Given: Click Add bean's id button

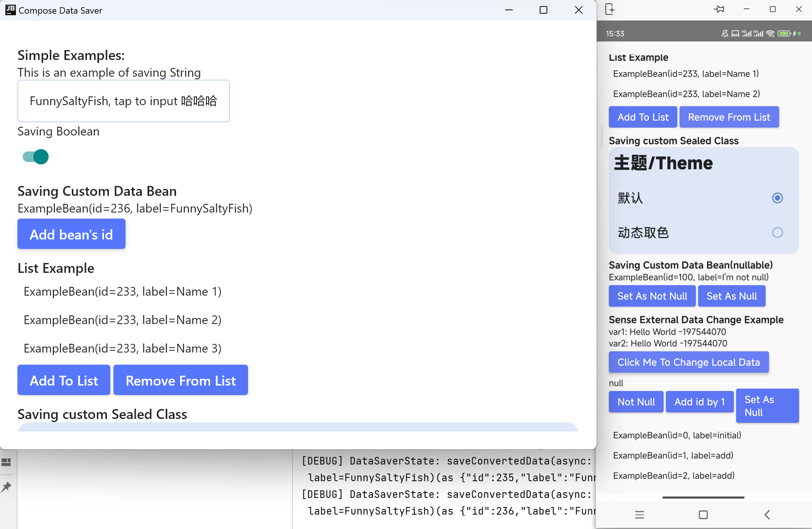Looking at the screenshot, I should [x=71, y=234].
